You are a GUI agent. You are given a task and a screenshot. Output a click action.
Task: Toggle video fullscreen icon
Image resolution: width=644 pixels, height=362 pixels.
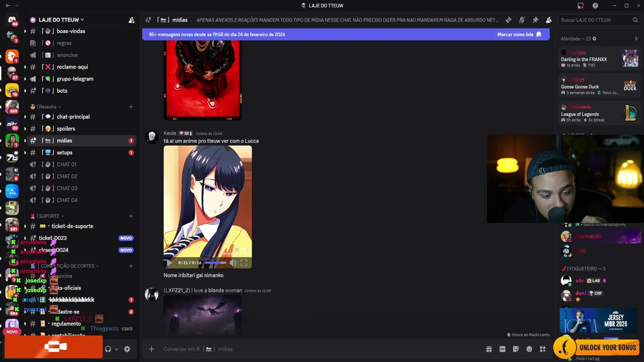244,262
